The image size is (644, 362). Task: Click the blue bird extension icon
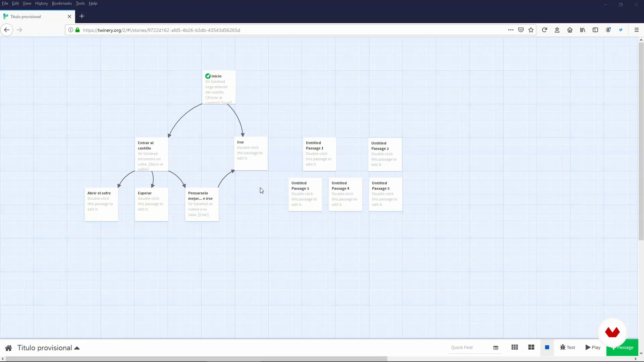click(621, 30)
